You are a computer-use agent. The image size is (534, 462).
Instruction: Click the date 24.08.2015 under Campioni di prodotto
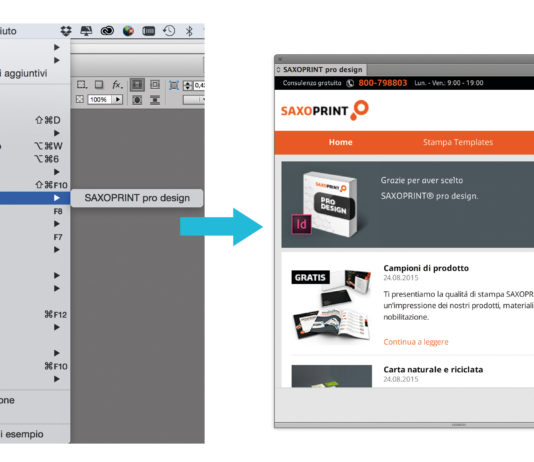coord(401,278)
